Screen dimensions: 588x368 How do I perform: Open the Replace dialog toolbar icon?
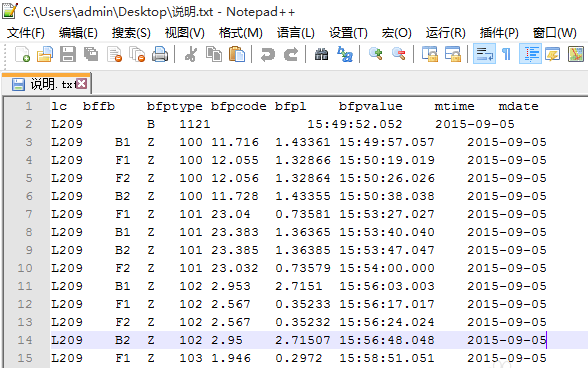345,54
